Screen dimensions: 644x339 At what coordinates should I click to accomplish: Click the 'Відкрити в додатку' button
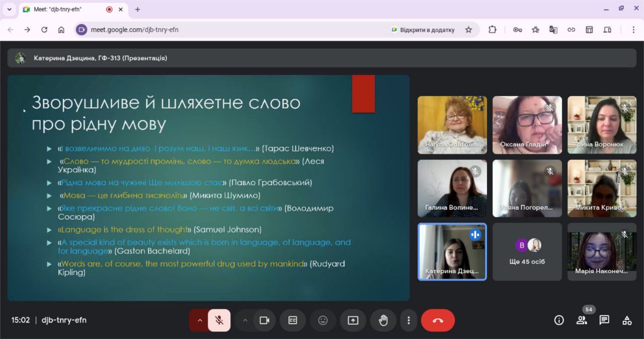tap(423, 30)
